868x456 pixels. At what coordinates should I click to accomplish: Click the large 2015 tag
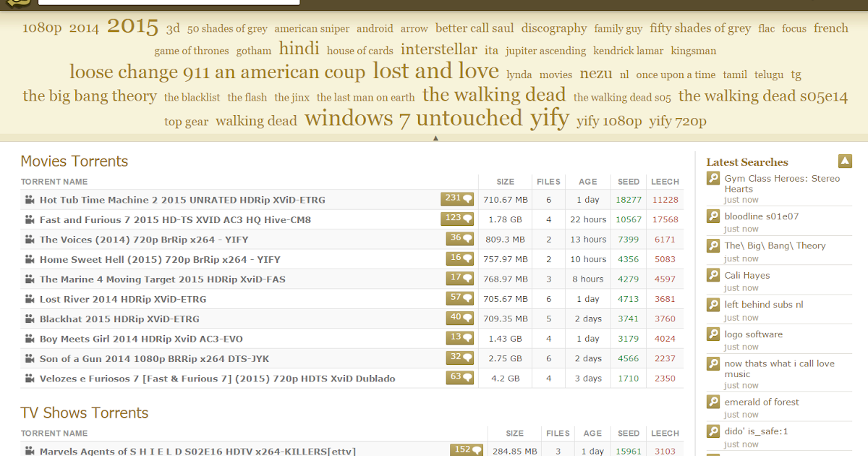(x=132, y=26)
